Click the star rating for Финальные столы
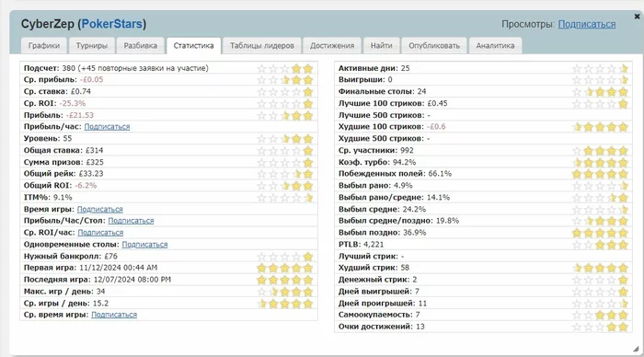 coord(600,92)
